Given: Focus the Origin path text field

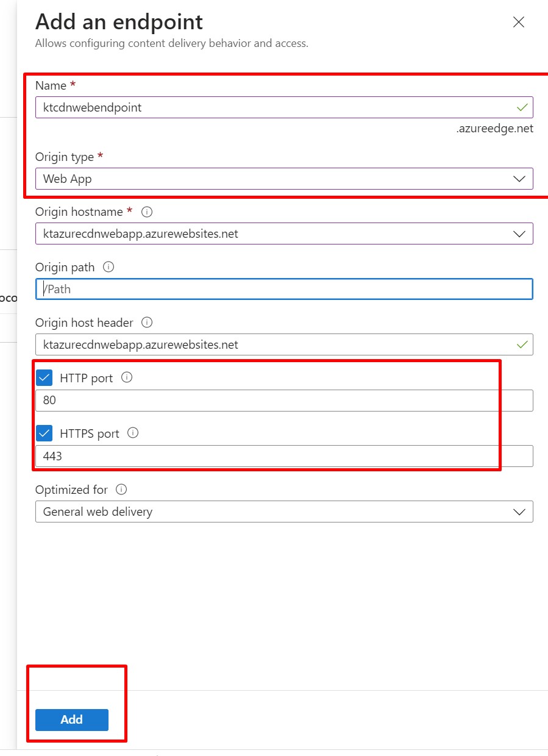Looking at the screenshot, I should (284, 289).
